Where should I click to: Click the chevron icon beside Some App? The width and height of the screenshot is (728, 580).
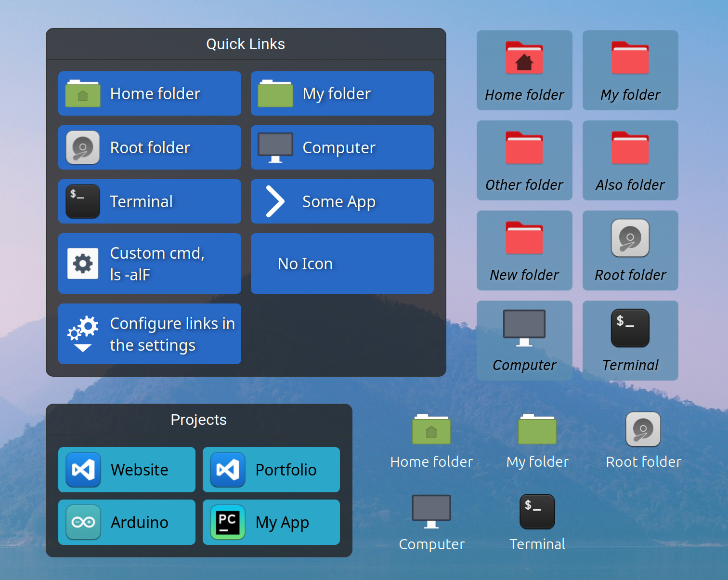click(x=275, y=201)
